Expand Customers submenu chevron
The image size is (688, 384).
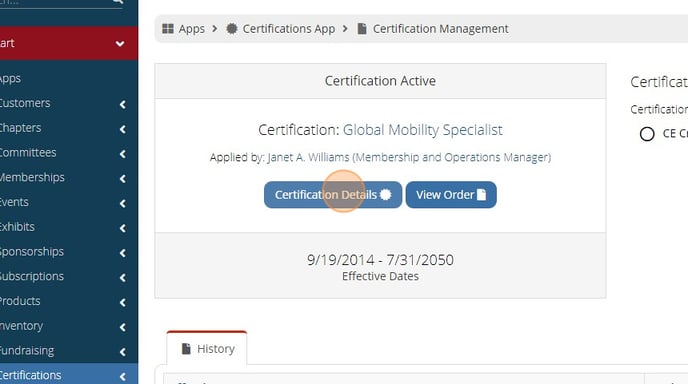pos(122,104)
